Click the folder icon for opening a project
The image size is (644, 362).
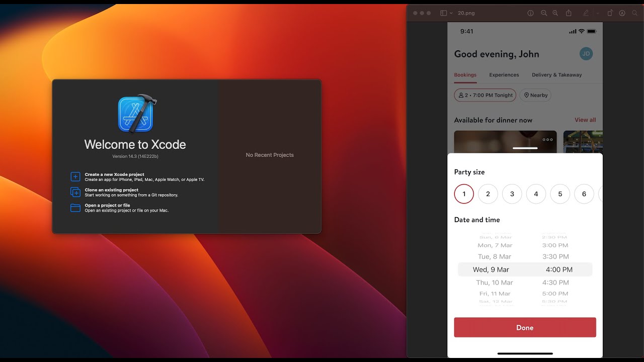pos(75,208)
